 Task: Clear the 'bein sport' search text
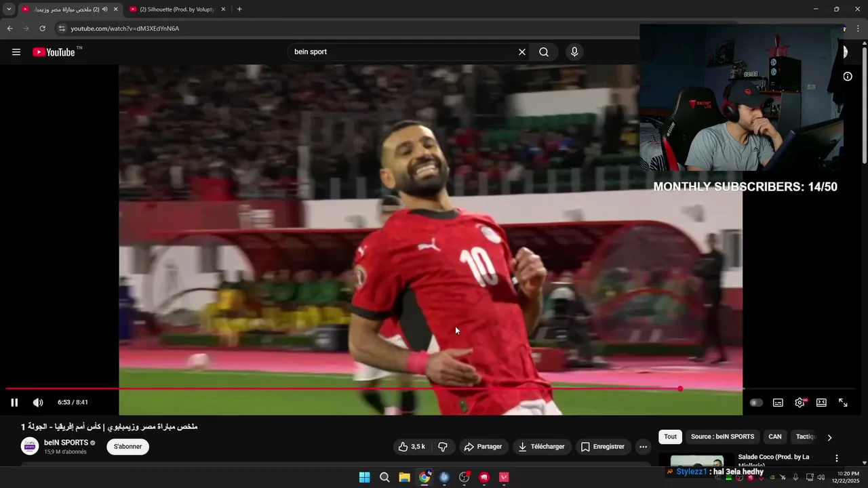click(522, 52)
